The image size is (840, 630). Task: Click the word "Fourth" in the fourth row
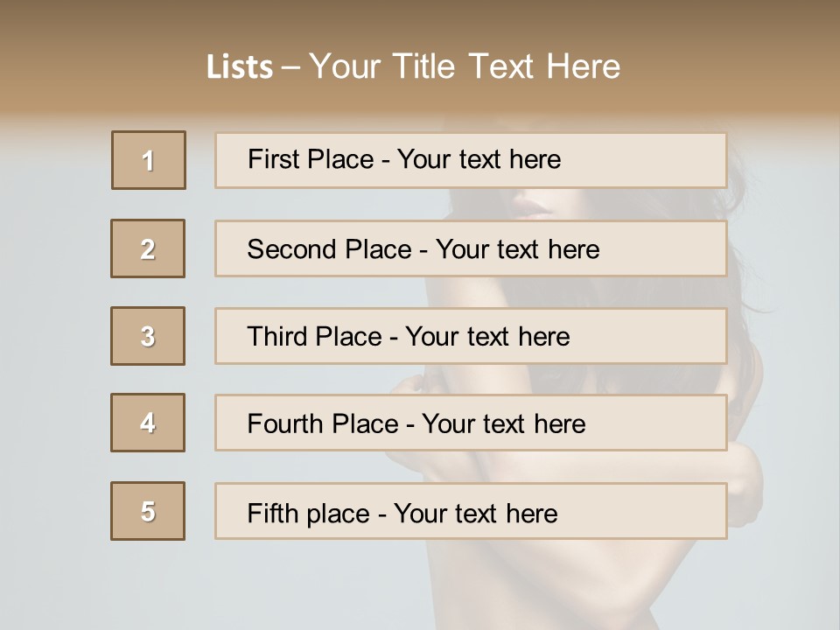(285, 424)
